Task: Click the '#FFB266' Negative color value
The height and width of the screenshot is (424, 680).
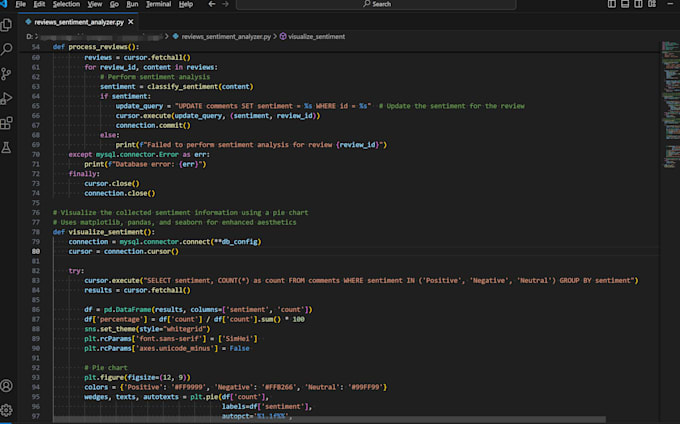Action: (278, 387)
